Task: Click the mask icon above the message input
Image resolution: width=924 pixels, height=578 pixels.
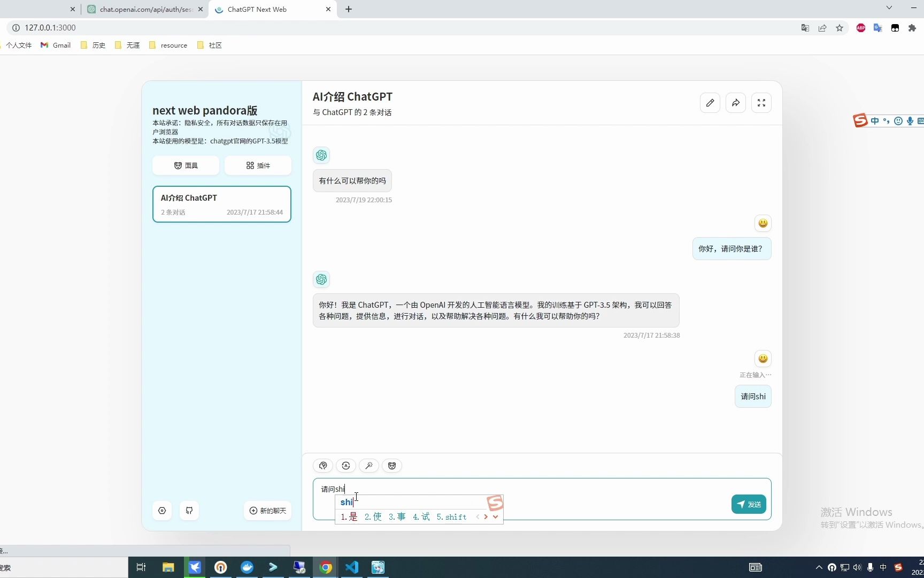Action: 392,466
